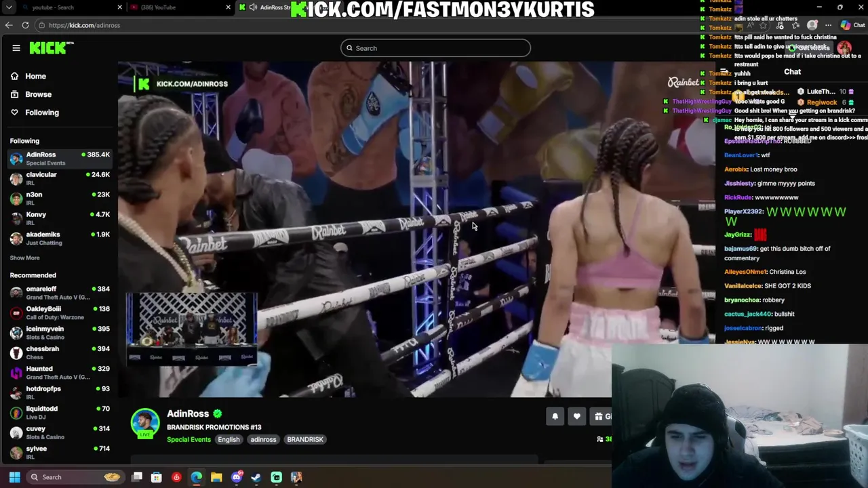Click the Windows taskbar search box

click(x=75, y=477)
